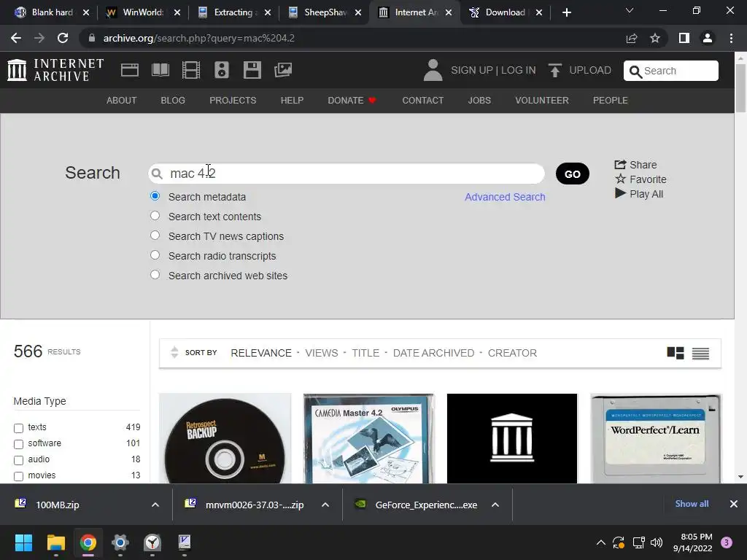Select Search radio transcripts option
The height and width of the screenshot is (560, 747).
tap(155, 254)
